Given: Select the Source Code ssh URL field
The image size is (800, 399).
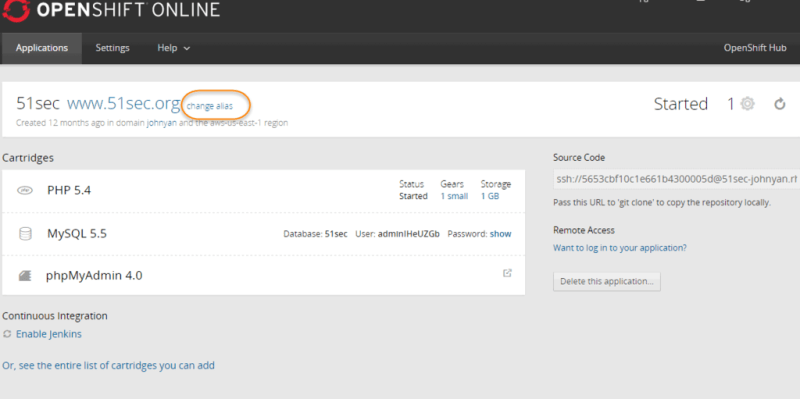Looking at the screenshot, I should pos(677,179).
